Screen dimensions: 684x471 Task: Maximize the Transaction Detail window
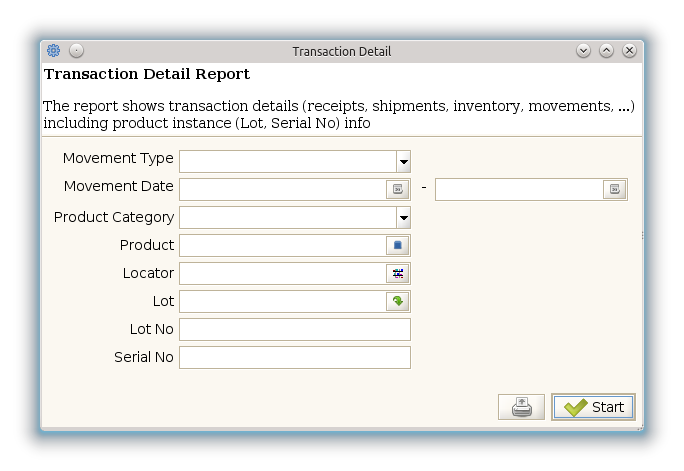coord(607,51)
